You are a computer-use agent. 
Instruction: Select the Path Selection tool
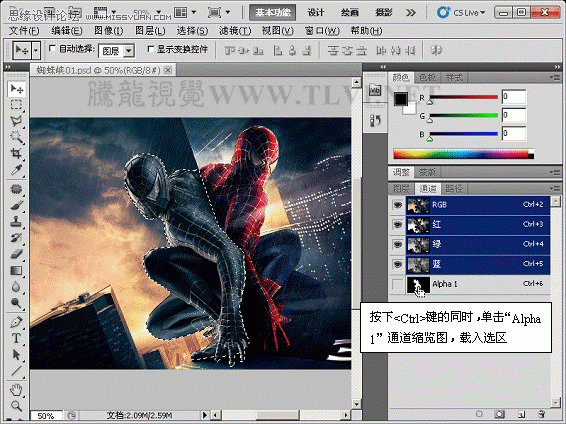point(16,354)
